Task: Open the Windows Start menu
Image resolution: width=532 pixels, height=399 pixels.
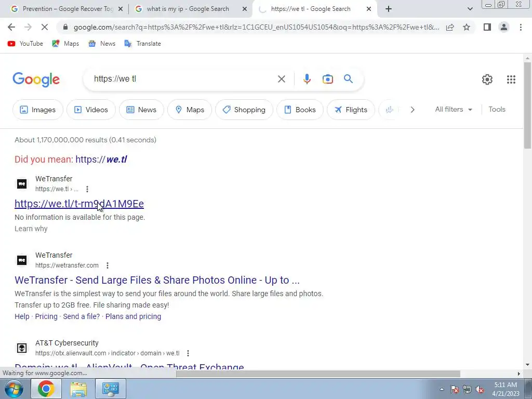Action: (x=13, y=389)
